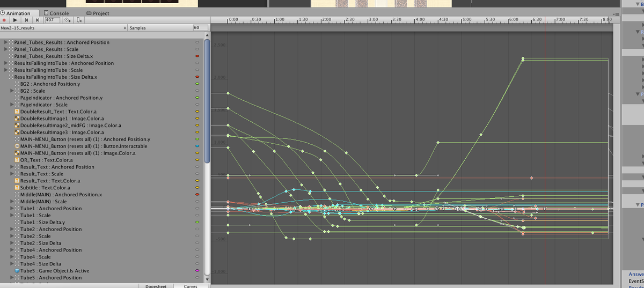The width and height of the screenshot is (644, 288).
Task: Click the property list vertical scrollbar thumb
Action: click(x=208, y=100)
